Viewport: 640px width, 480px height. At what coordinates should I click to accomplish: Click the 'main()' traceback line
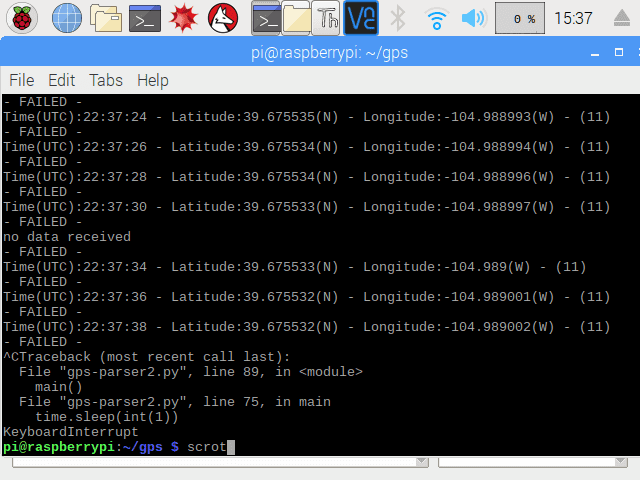59,387
